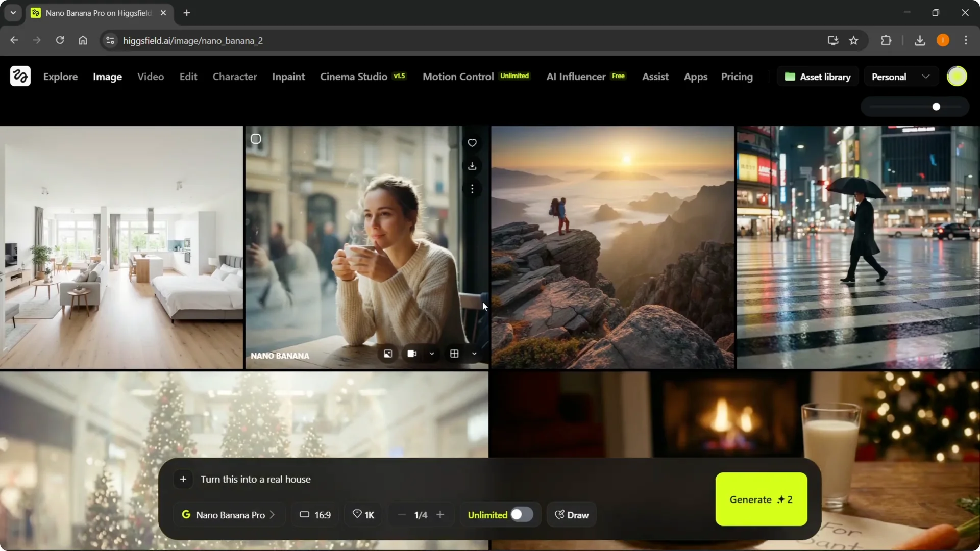Like the woman with coffee image
The width and height of the screenshot is (980, 551).
(x=472, y=143)
